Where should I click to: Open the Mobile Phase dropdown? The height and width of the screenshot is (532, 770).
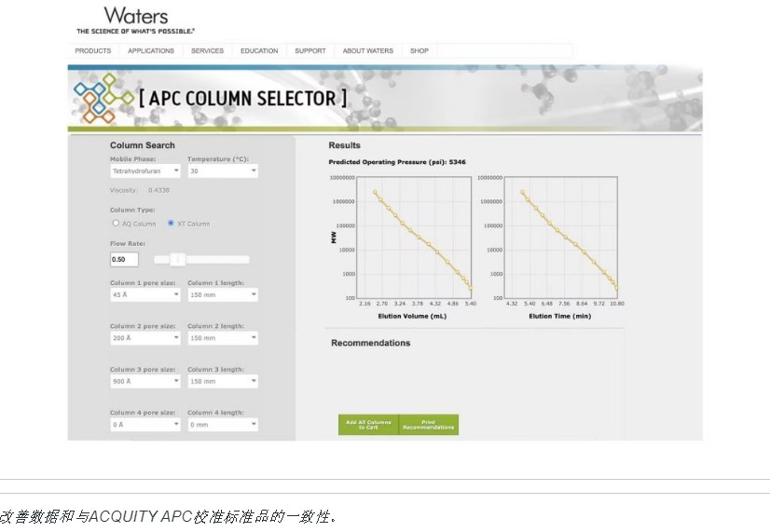point(144,171)
